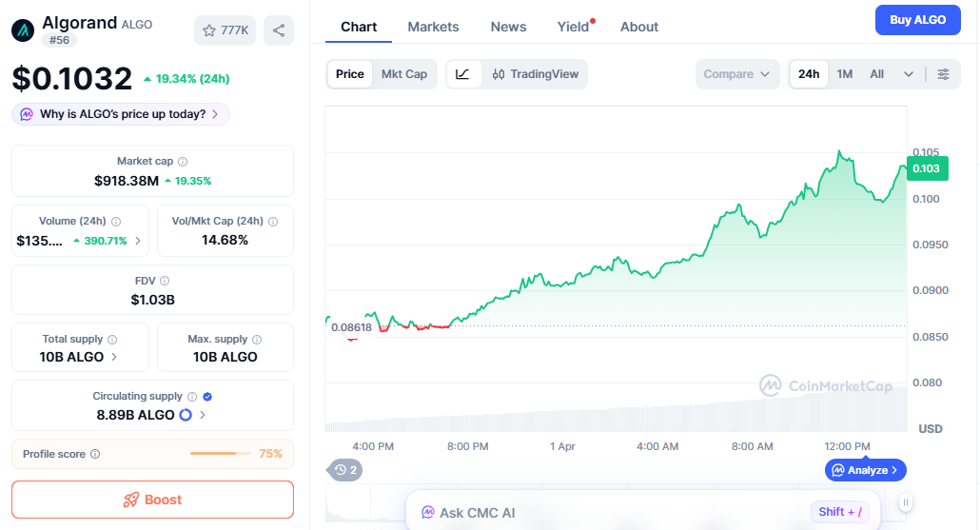Click the verified checkmark badge for circulating supply
Viewport: 980px width, 530px height.
pyautogui.click(x=207, y=396)
